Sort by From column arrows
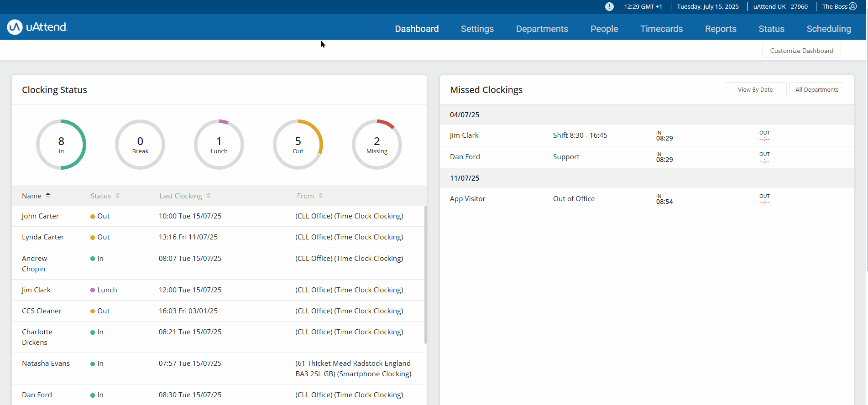Screen dimensions: 868x405 (x=321, y=196)
